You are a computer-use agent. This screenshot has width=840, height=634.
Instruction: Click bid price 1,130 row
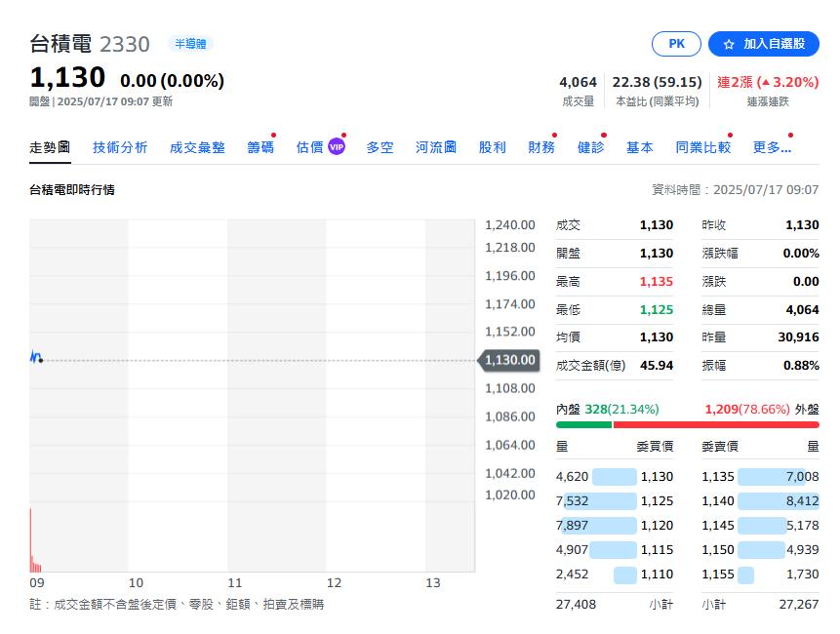[x=615, y=477]
